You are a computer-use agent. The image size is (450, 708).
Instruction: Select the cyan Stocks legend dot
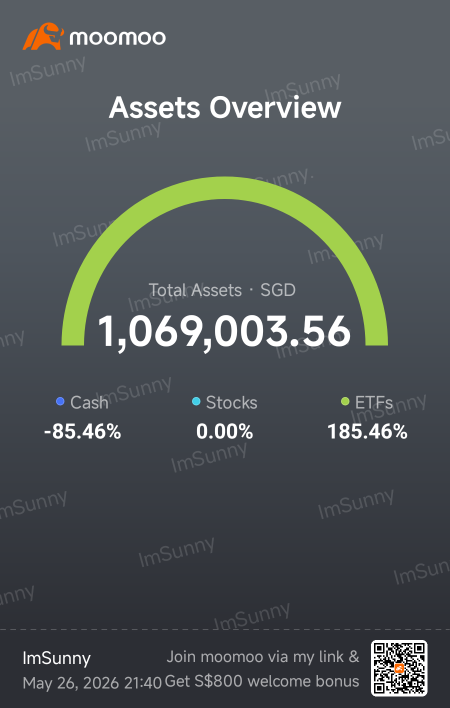tap(196, 401)
